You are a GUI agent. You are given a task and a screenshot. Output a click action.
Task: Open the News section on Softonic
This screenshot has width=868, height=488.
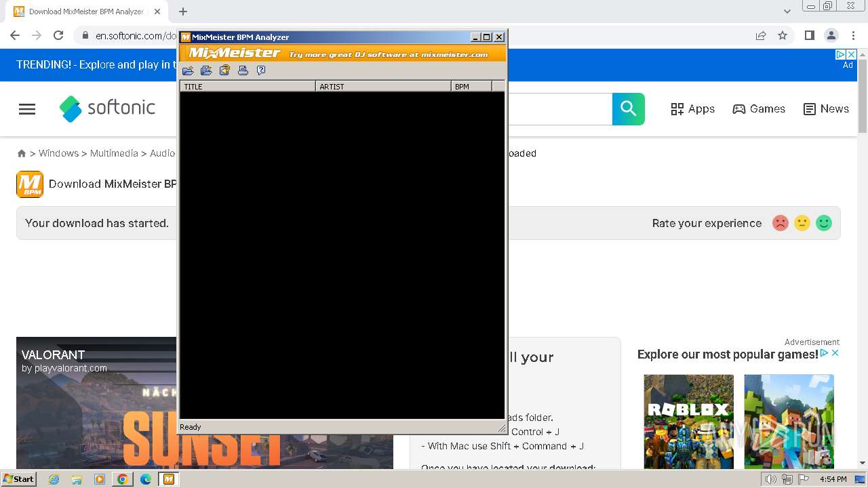coord(826,109)
